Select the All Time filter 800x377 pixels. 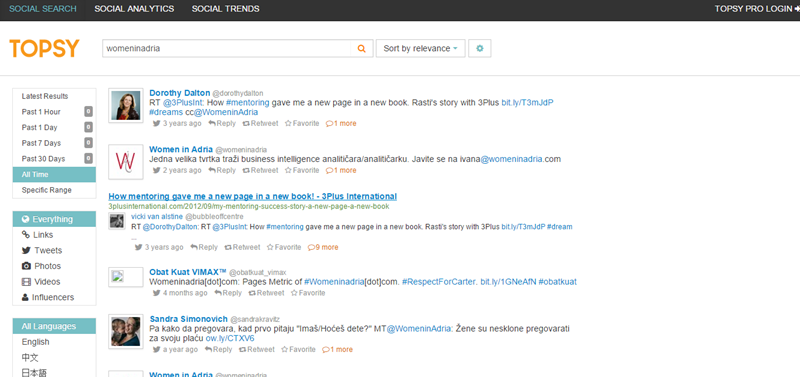pyautogui.click(x=54, y=174)
